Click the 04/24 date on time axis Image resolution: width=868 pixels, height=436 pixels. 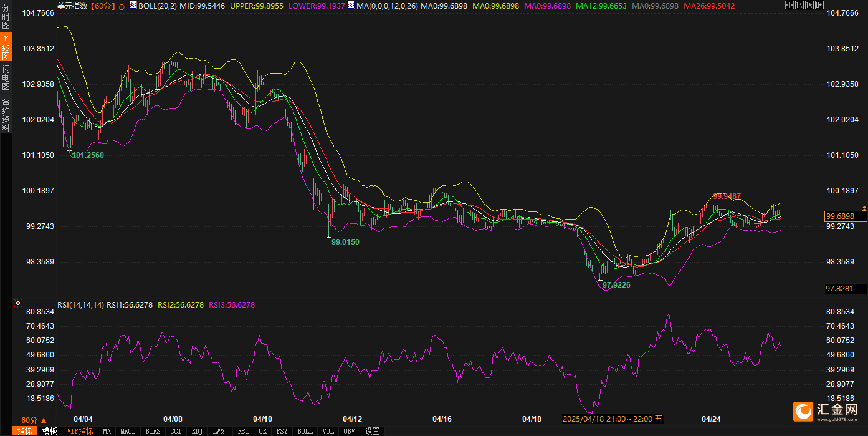[x=712, y=419]
